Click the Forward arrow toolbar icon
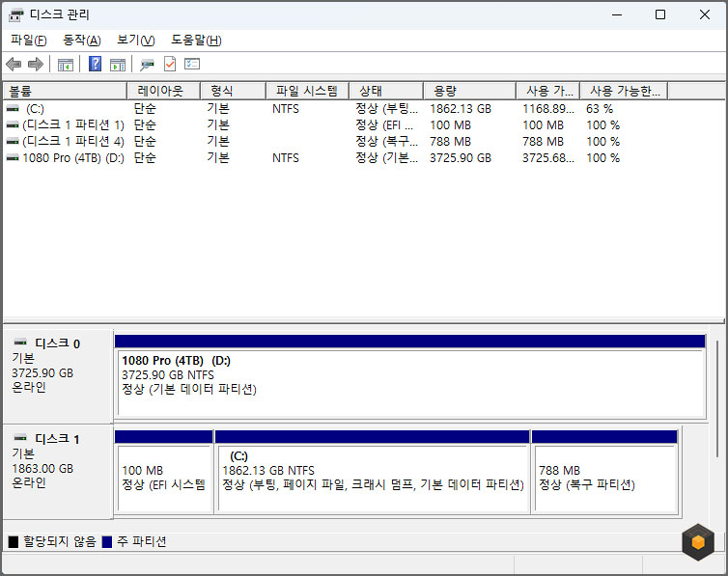The height and width of the screenshot is (576, 728). 36,64
